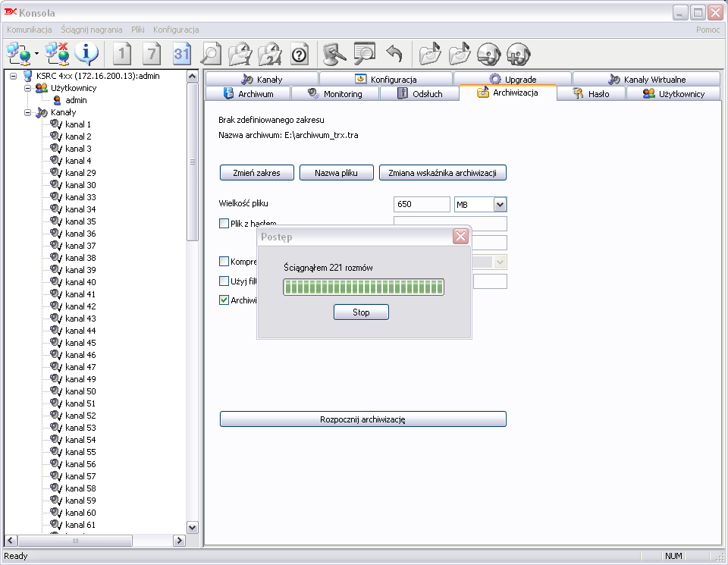The image size is (728, 565).
Task: Open the blue info bubble icon
Action: click(x=86, y=54)
